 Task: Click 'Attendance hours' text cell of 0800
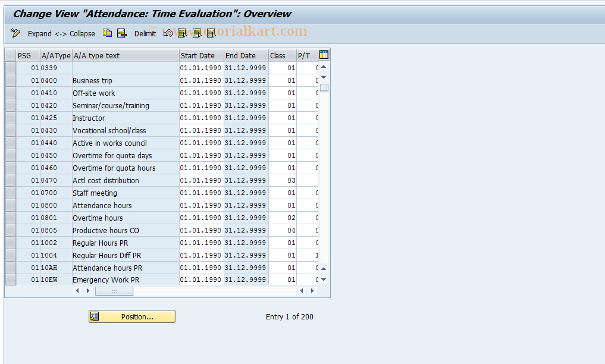[x=126, y=206]
